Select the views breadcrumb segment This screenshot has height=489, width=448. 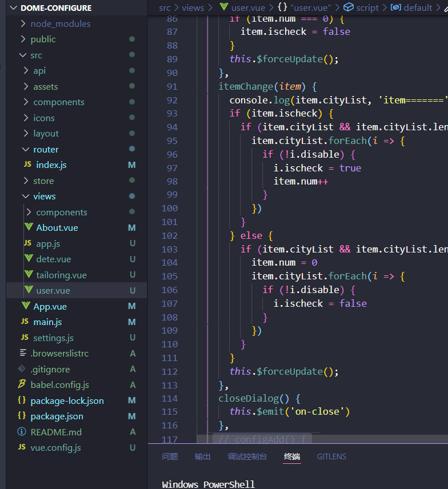[193, 8]
